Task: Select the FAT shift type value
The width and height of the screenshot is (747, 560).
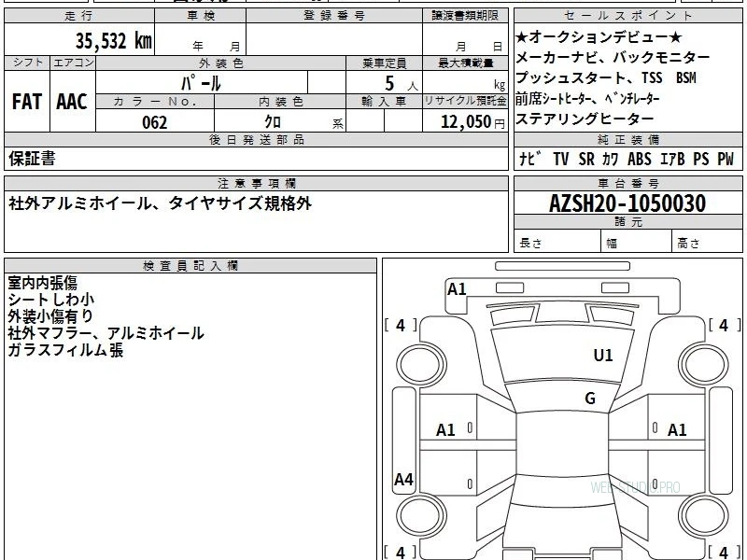Action: click(27, 102)
